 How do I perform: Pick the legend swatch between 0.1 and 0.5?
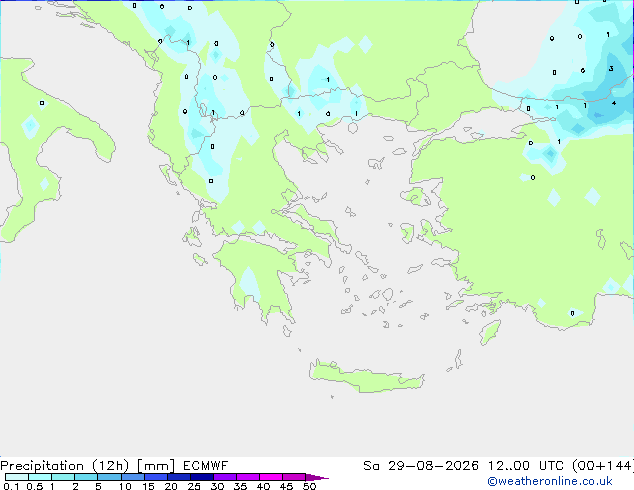click(17, 477)
